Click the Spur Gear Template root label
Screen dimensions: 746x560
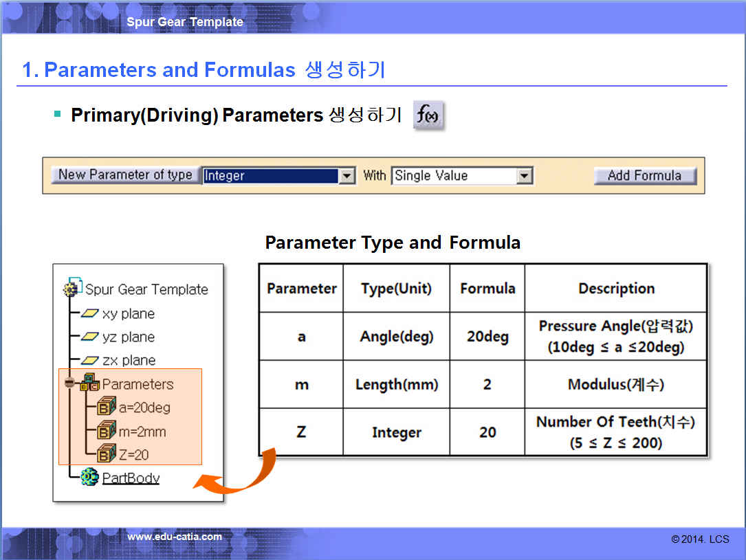click(146, 289)
